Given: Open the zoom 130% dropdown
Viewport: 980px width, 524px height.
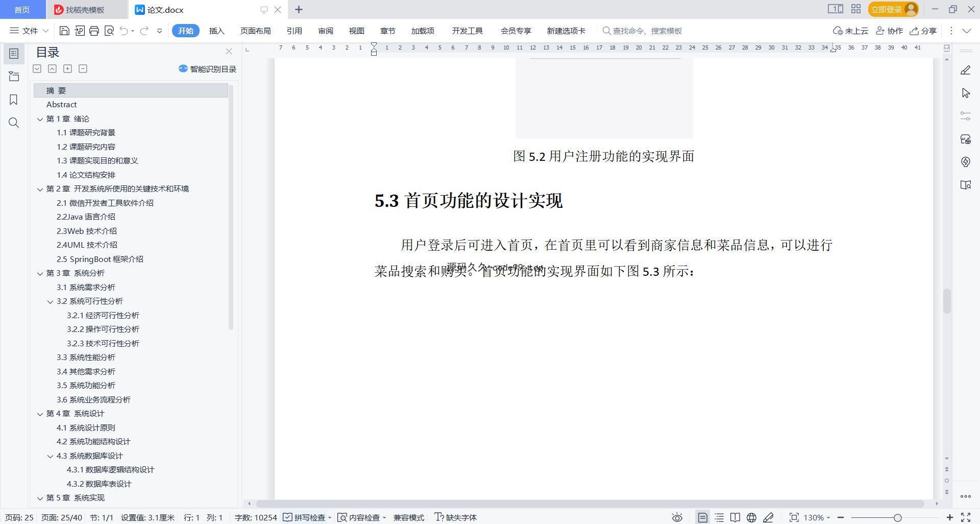Looking at the screenshot, I should 816,517.
